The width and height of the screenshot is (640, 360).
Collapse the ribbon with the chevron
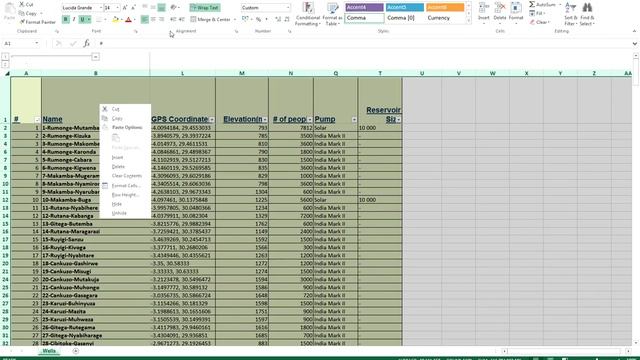(634, 31)
